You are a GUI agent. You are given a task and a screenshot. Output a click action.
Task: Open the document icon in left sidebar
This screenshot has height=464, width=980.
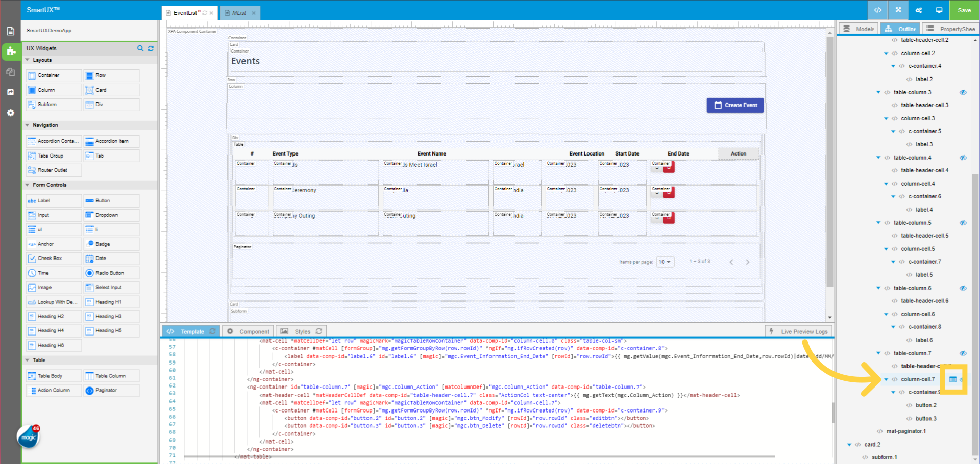(11, 31)
